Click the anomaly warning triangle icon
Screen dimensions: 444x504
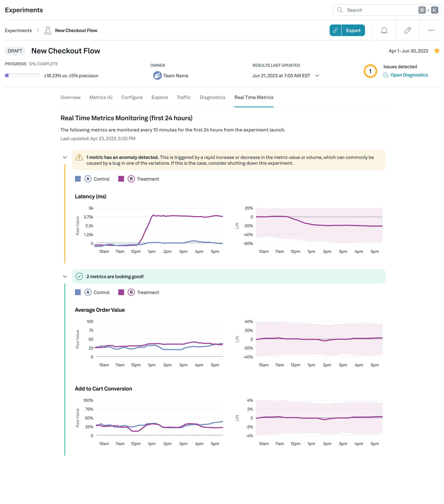click(79, 157)
